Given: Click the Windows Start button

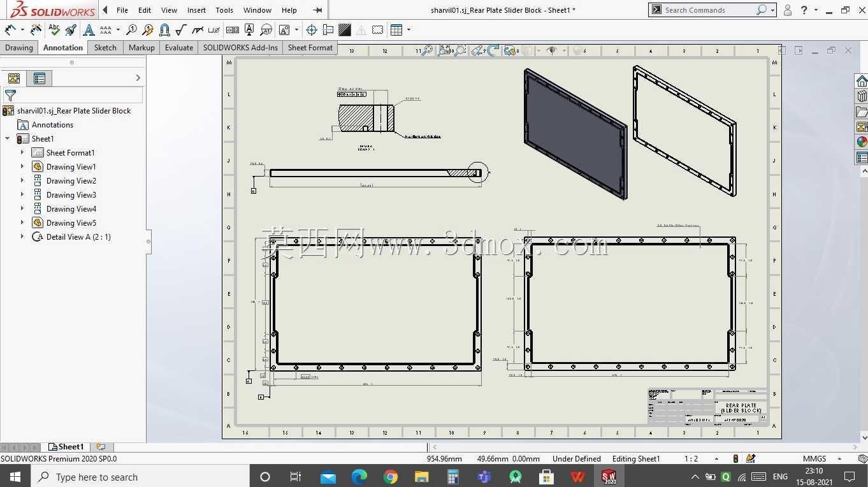Looking at the screenshot, I should (15, 477).
